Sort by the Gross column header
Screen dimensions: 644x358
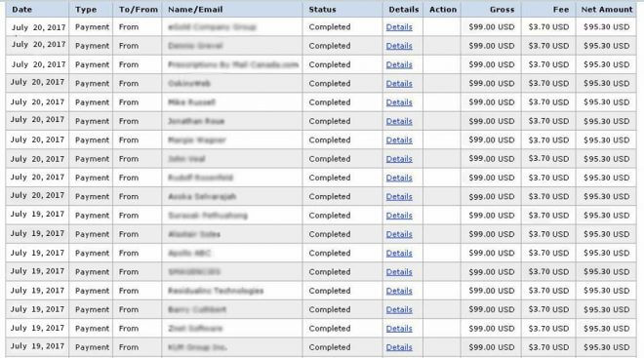pos(502,9)
